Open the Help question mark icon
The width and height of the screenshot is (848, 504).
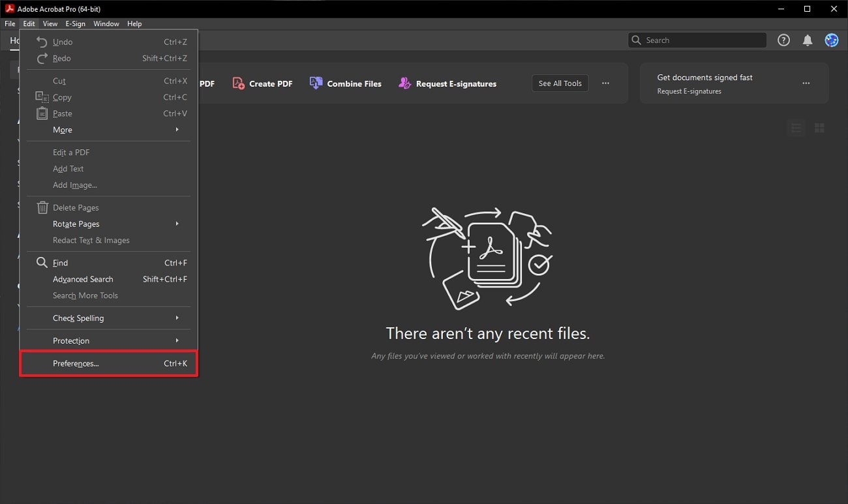(783, 40)
